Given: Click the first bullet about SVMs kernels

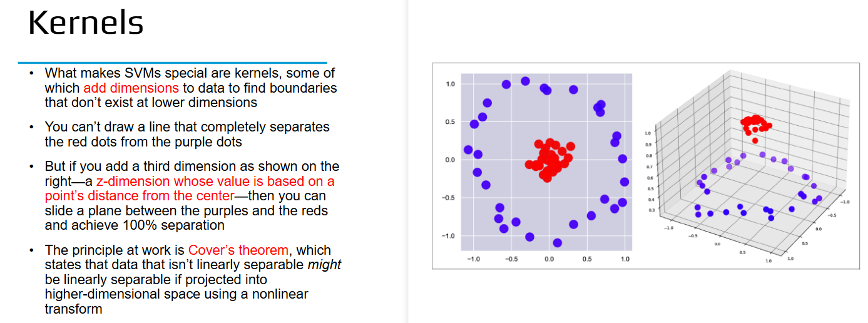Looking at the screenshot, I should tap(190, 88).
